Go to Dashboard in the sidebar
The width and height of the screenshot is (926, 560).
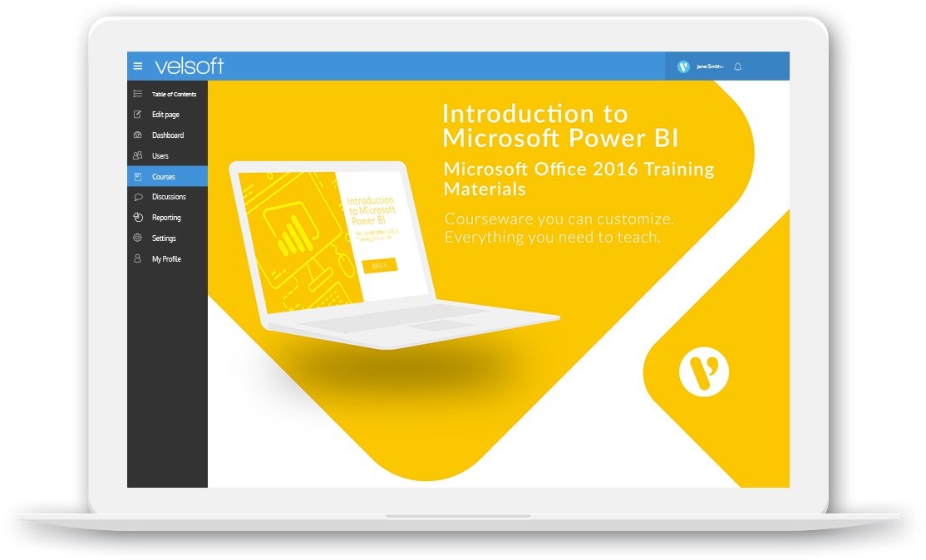click(x=167, y=135)
